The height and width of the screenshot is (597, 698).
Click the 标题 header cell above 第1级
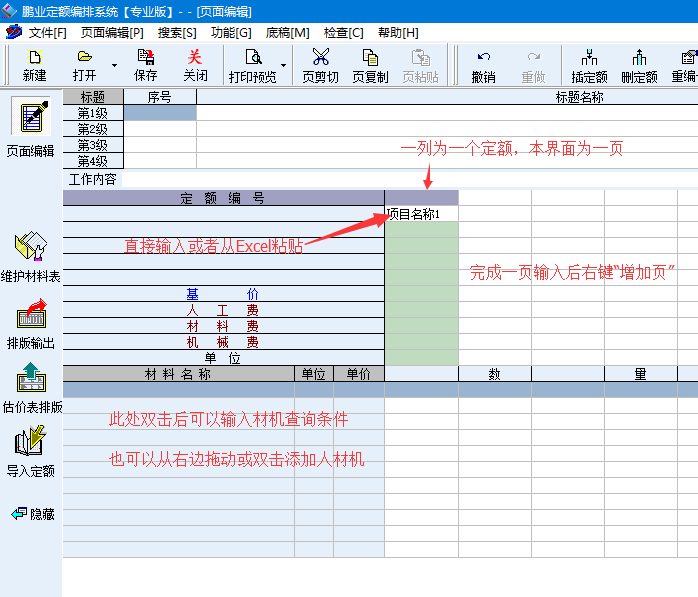point(93,97)
